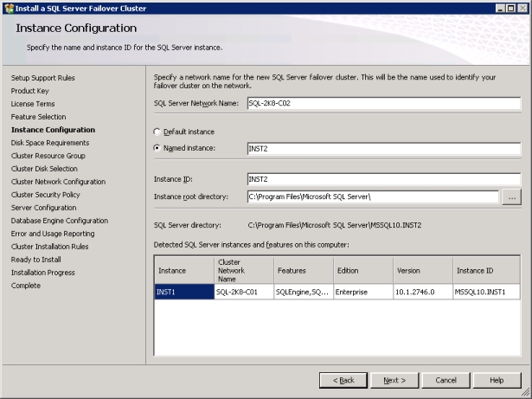Select the Default instance radio button

[157, 132]
